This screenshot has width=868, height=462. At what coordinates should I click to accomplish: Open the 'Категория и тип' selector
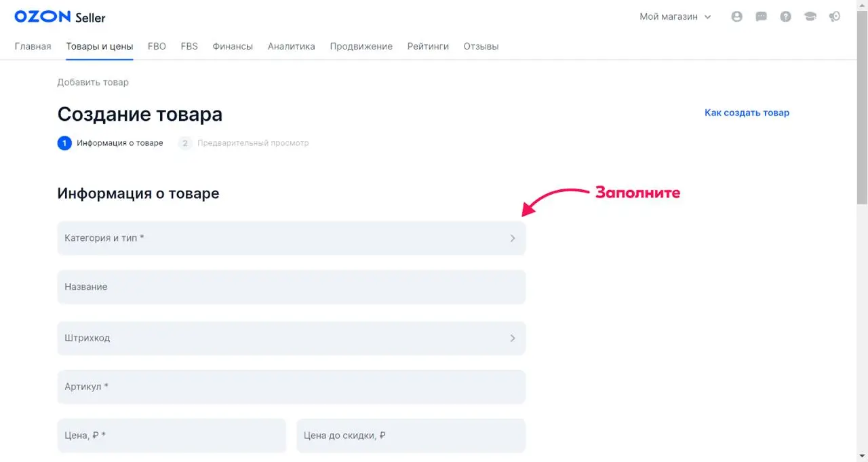tap(291, 238)
